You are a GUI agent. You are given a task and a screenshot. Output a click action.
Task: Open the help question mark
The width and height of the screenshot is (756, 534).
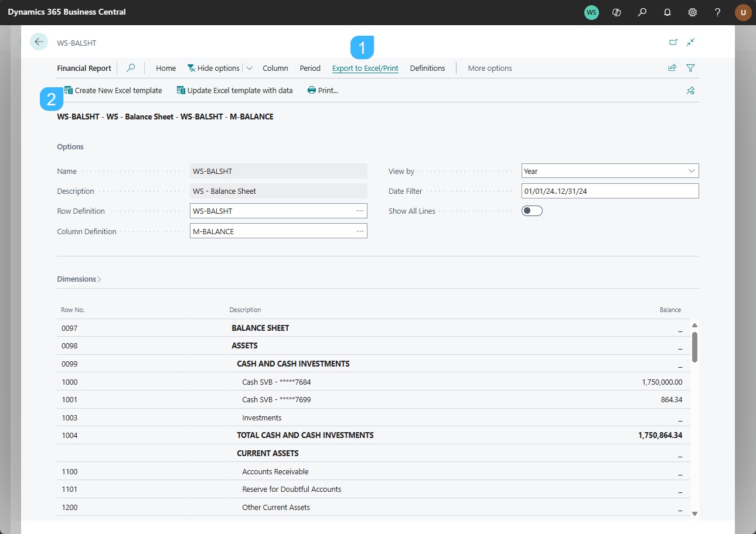click(x=718, y=12)
